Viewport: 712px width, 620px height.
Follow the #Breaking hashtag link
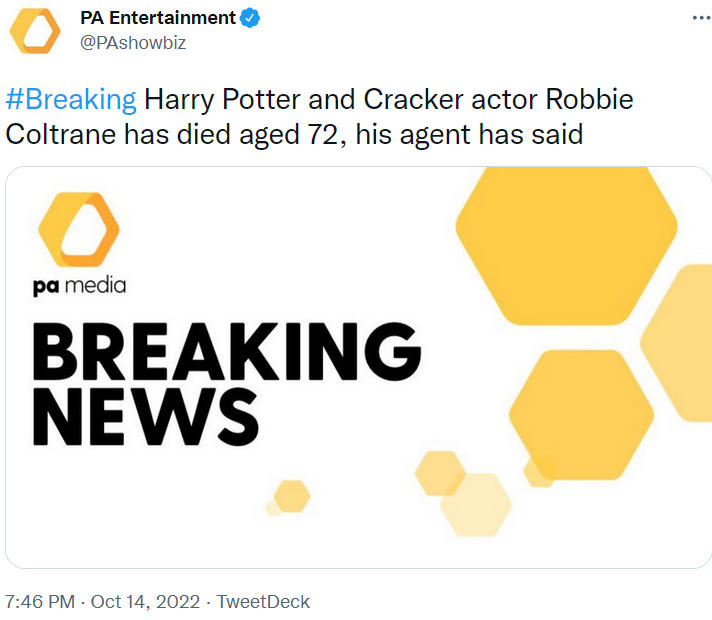(x=71, y=99)
